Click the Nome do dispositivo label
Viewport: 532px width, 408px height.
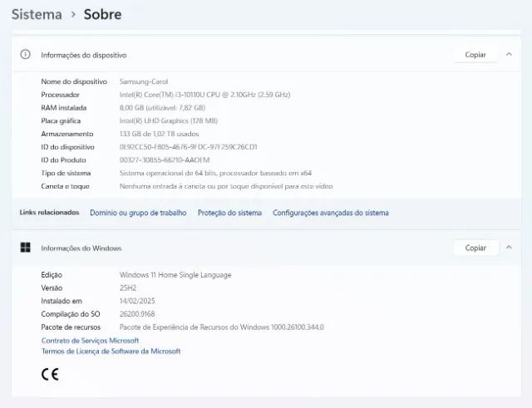(x=74, y=81)
